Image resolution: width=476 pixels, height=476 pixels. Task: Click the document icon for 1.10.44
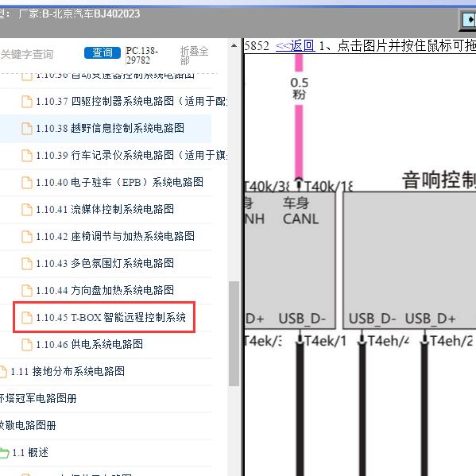click(27, 291)
